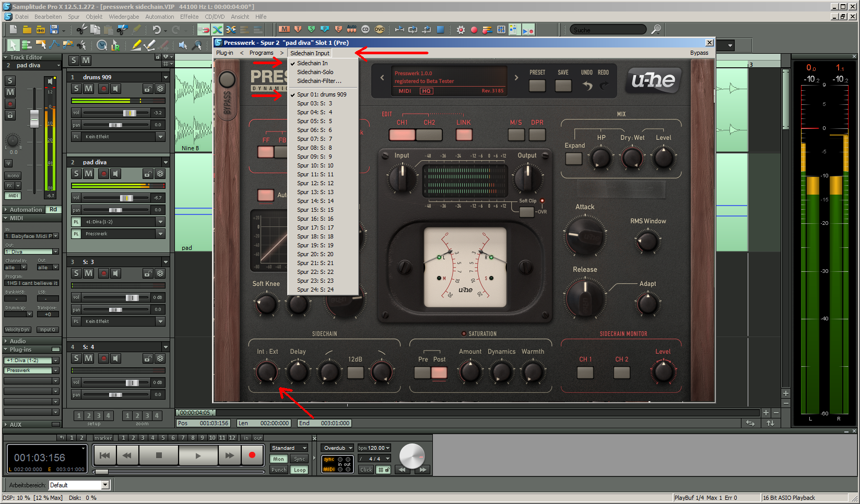Screen dimensions: 860x504
Task: Click the Suche search field
Action: click(608, 30)
